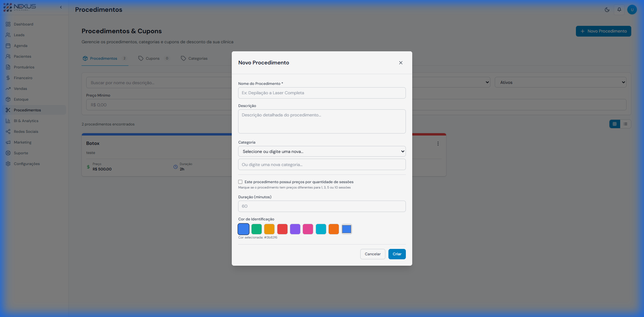Image resolution: width=644 pixels, height=317 pixels.
Task: Cancel the Novo Procedimento form
Action: [372, 254]
